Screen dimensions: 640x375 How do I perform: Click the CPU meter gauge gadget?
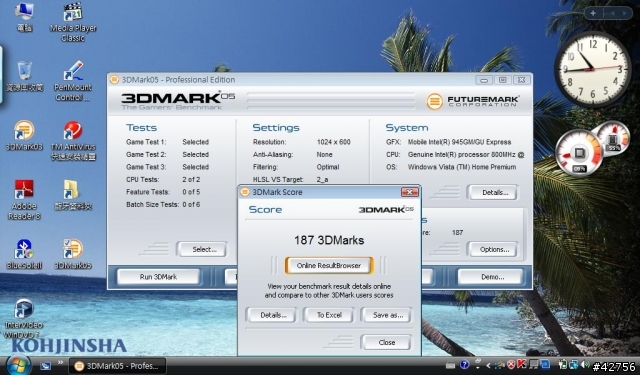[x=579, y=153]
